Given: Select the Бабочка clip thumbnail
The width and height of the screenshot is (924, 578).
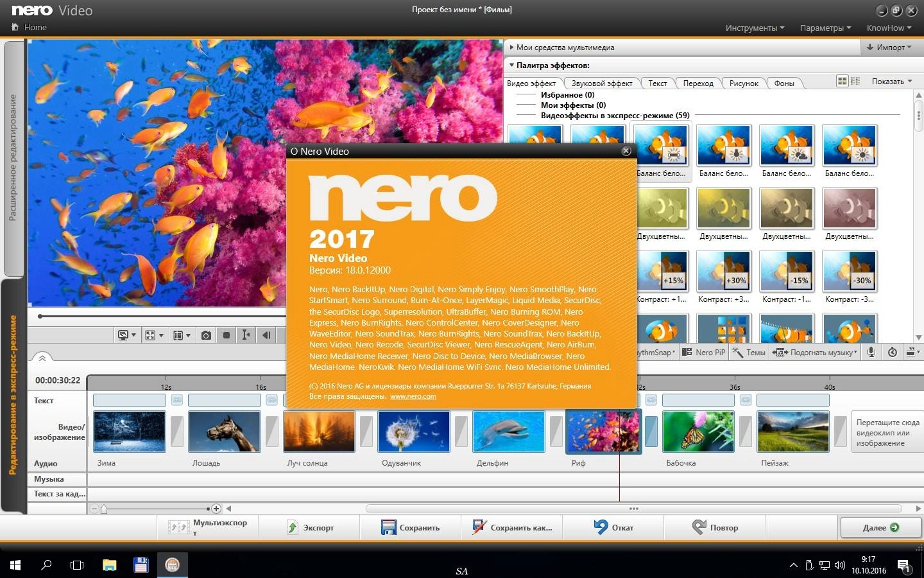Looking at the screenshot, I should 698,432.
